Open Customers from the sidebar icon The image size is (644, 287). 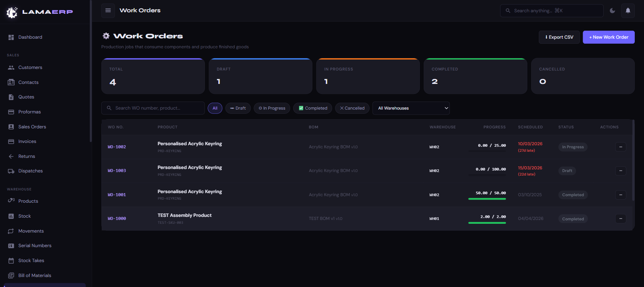point(11,67)
